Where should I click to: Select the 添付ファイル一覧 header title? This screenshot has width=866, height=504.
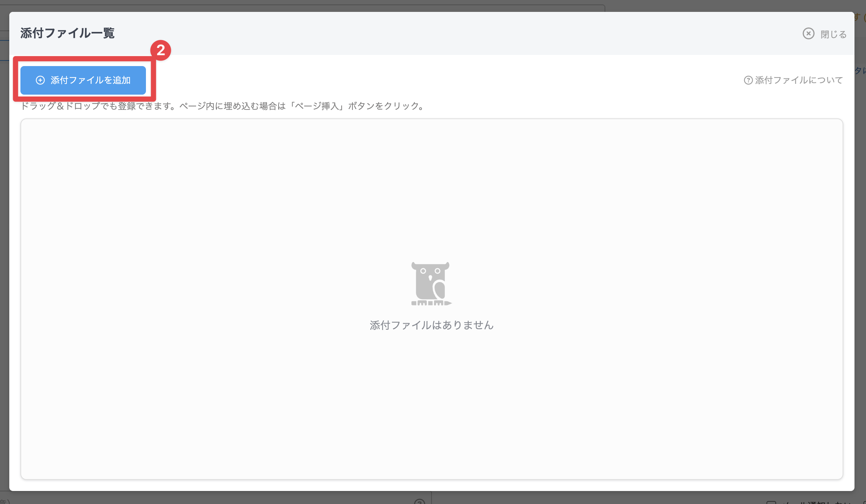point(67,33)
